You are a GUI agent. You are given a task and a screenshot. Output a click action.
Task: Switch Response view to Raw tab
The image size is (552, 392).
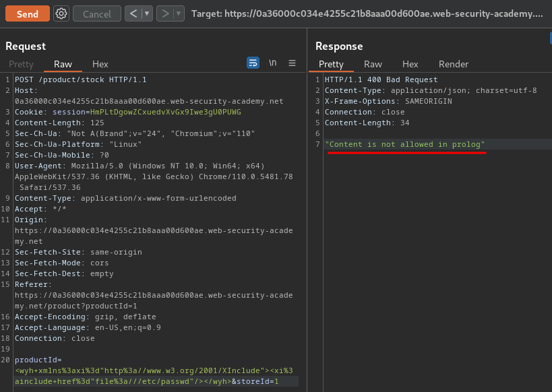373,64
